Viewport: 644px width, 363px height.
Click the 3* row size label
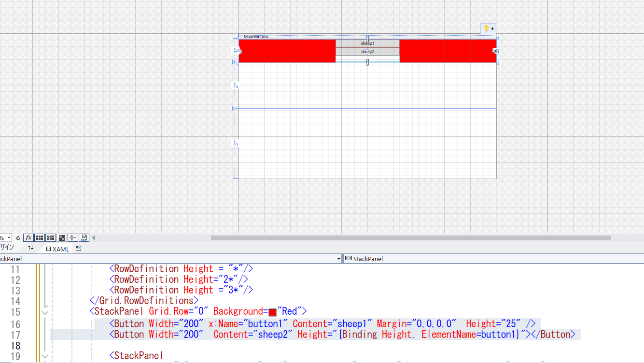pyautogui.click(x=235, y=144)
